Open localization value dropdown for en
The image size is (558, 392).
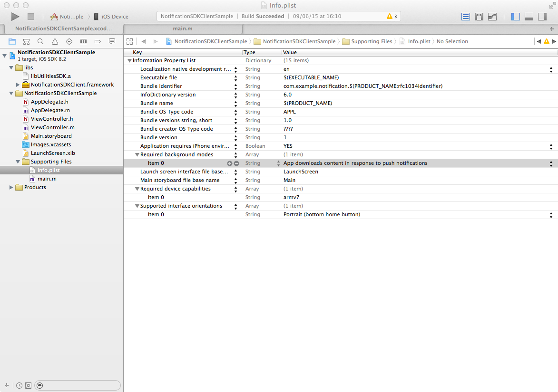coord(551,70)
